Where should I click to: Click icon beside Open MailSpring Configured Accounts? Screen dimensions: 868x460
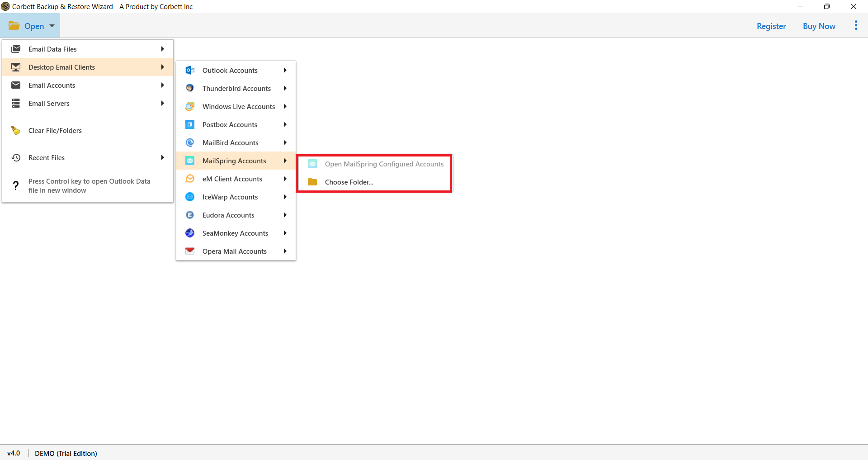coord(312,164)
